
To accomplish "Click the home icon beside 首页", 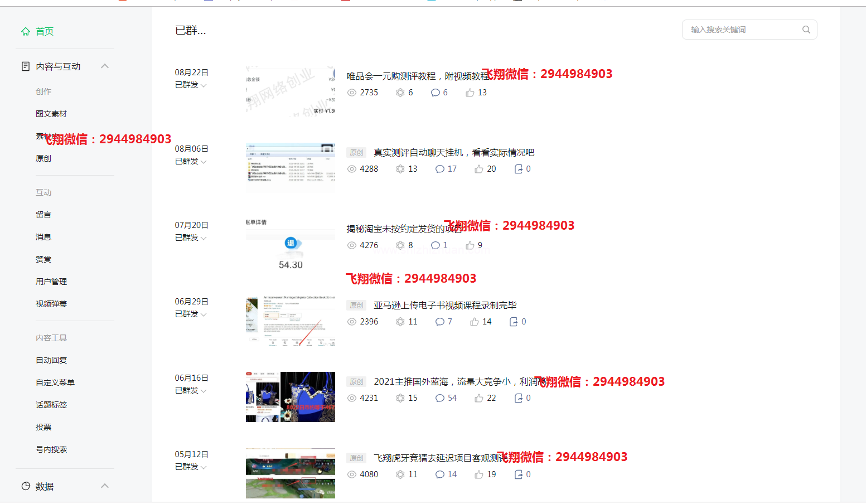I will point(26,32).
